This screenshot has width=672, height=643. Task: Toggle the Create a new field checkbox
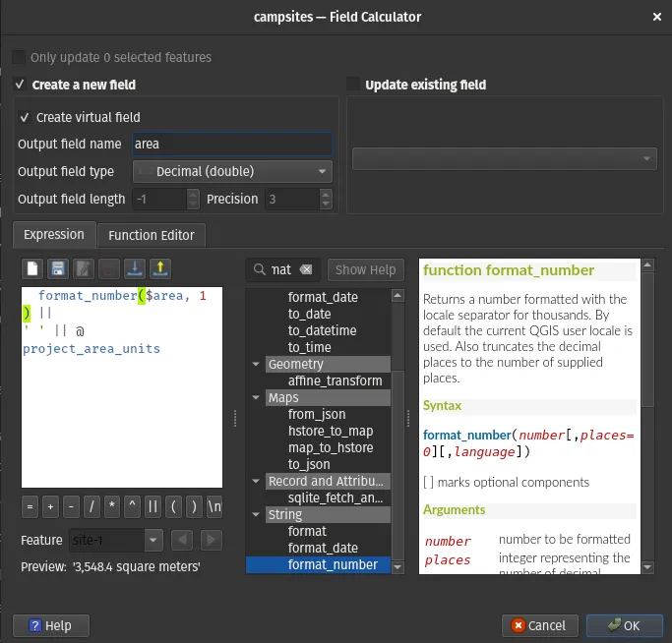(20, 86)
